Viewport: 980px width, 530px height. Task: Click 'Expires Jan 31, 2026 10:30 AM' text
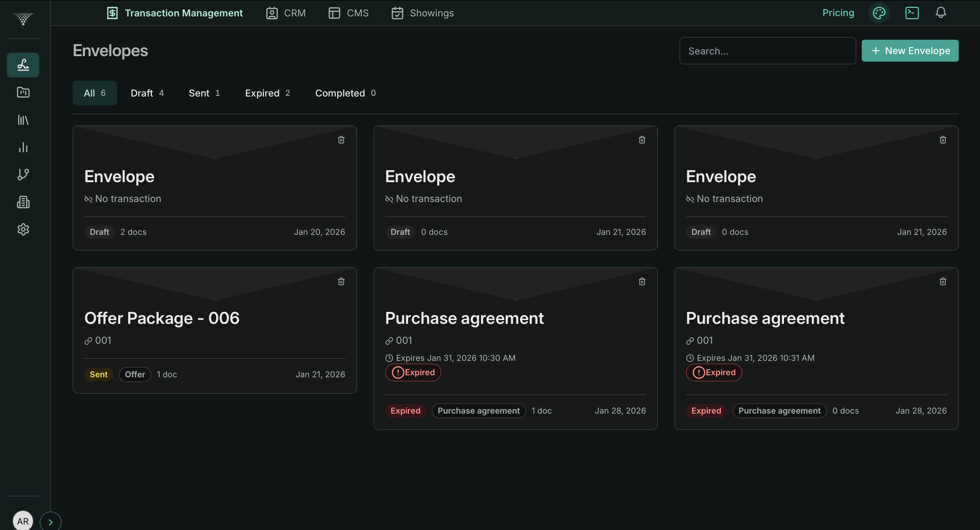pyautogui.click(x=455, y=358)
